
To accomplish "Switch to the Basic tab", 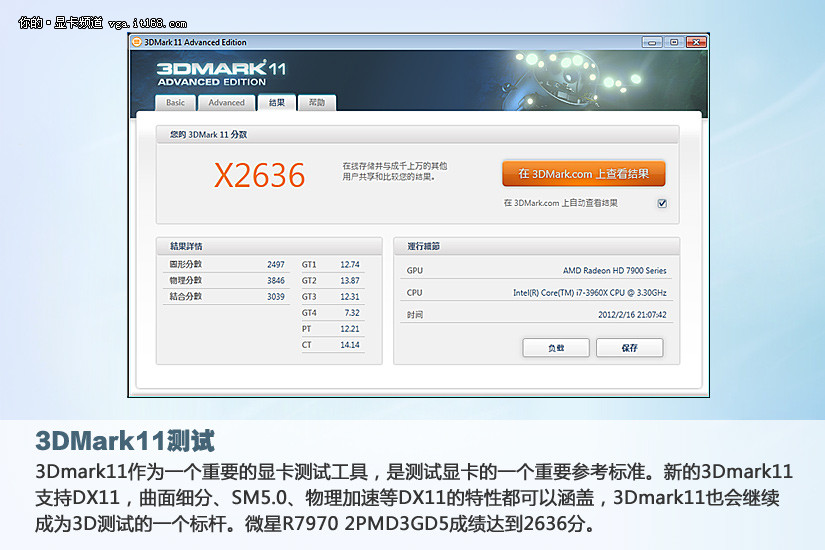I will coord(175,103).
